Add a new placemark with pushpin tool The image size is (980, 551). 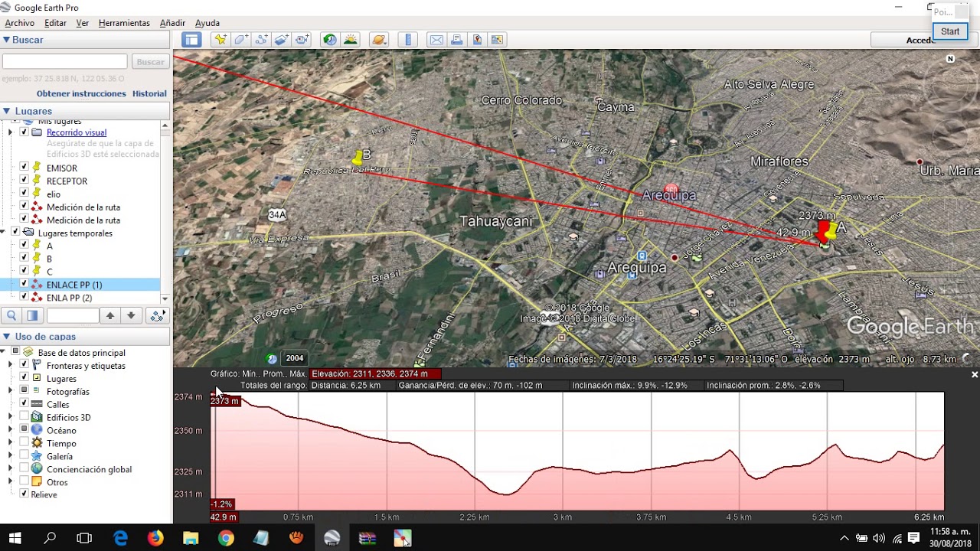(x=220, y=40)
